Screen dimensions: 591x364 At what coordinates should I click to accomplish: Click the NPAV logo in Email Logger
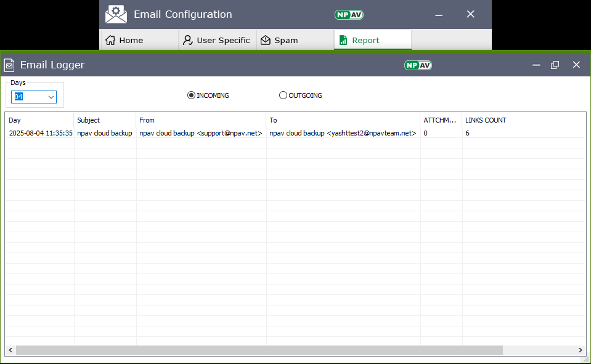tap(417, 65)
